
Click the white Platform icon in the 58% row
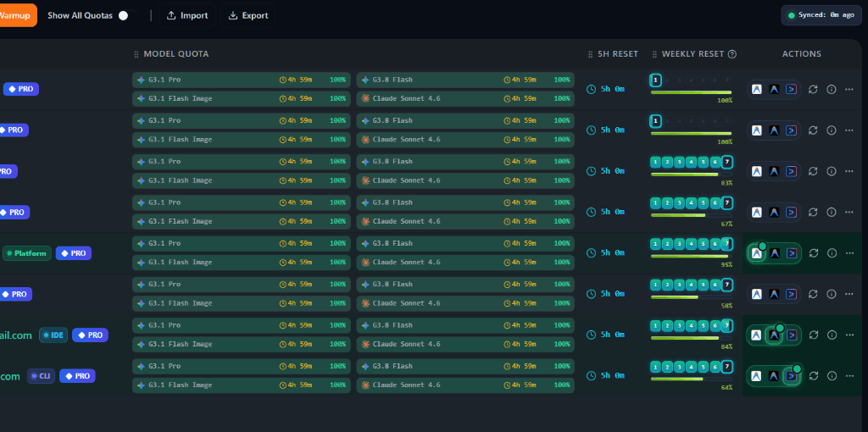(757, 294)
